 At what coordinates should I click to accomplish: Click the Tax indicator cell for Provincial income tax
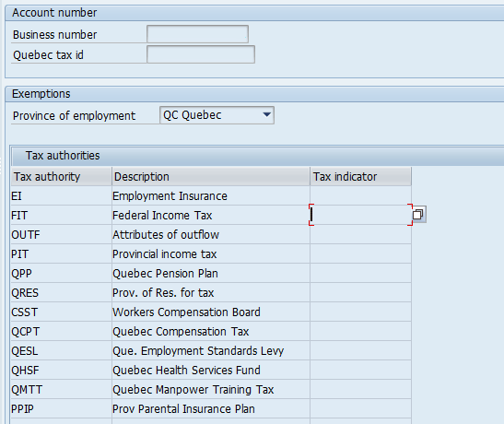tap(360, 253)
